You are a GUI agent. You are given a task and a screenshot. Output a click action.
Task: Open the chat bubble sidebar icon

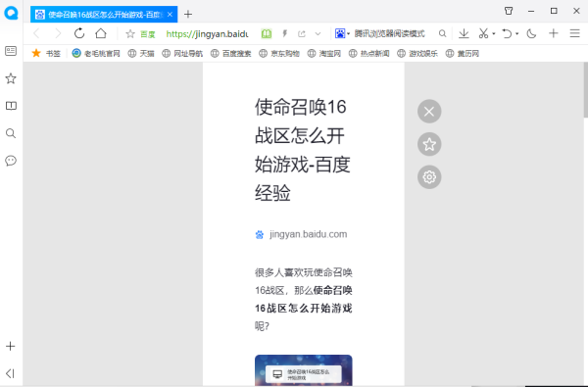point(11,161)
